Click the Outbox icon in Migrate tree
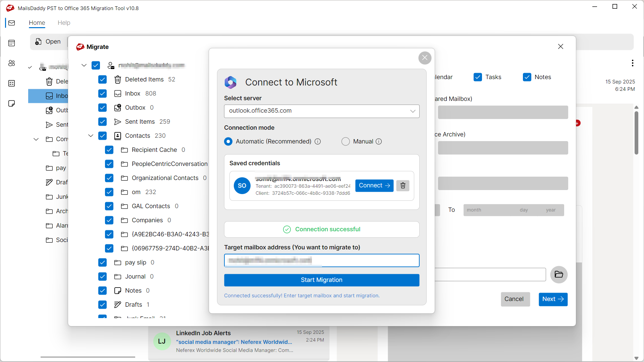644x362 pixels. (x=118, y=108)
